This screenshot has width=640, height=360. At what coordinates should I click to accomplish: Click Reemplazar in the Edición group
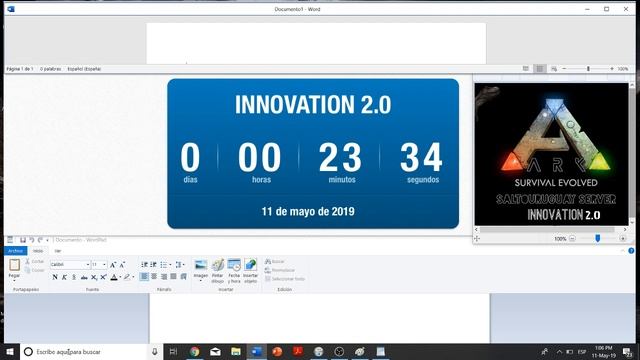280,270
